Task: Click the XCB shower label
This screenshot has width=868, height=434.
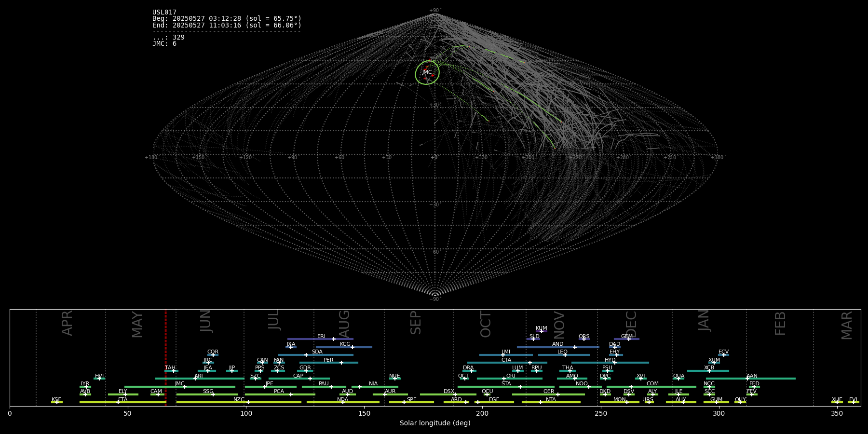Action: [709, 368]
